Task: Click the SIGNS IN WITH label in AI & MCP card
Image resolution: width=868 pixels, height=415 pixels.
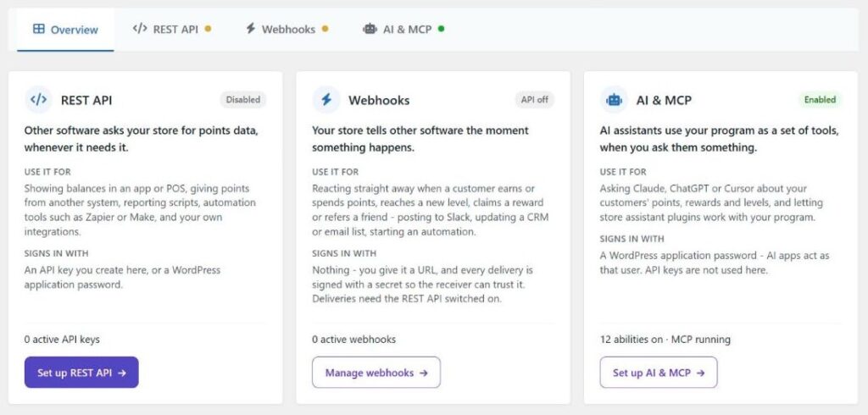Action: point(632,239)
